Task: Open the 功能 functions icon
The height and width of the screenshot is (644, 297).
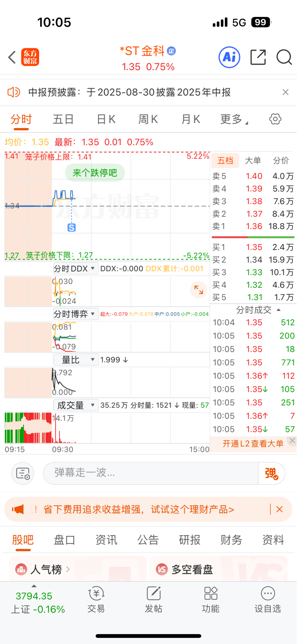Action: 210,600
